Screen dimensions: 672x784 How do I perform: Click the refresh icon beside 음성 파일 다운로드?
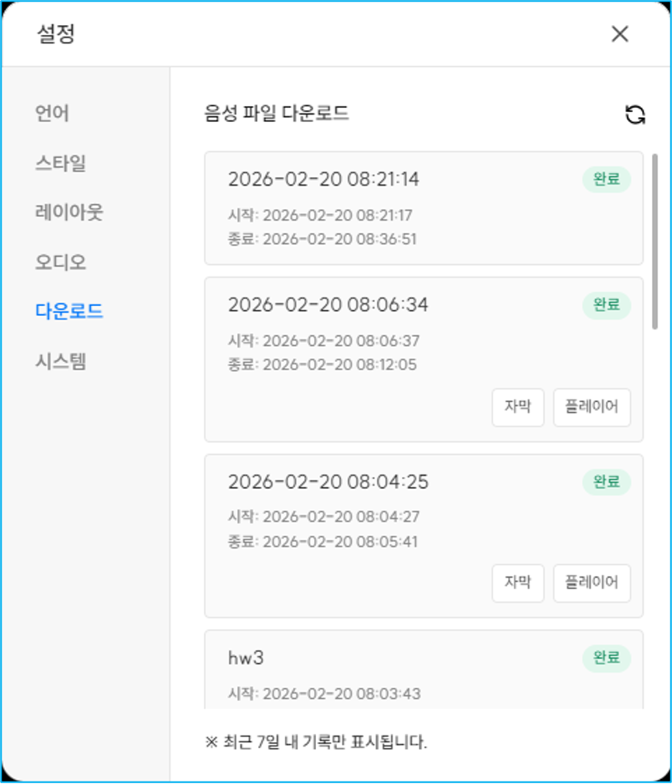click(x=635, y=115)
